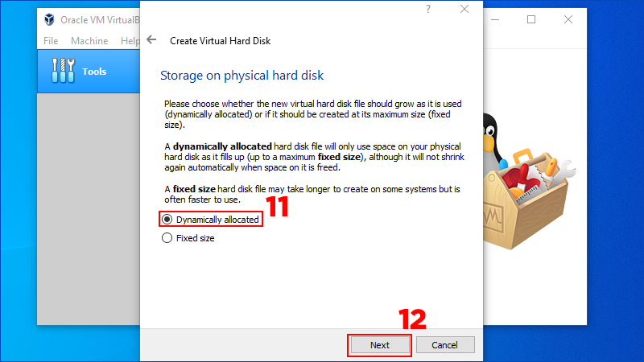Click the penguin toolbox illustration
This screenshot has height=362, width=644.
[x=531, y=185]
